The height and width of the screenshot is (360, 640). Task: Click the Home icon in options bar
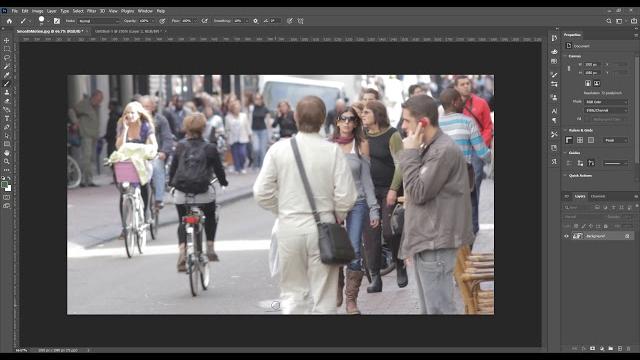9,21
